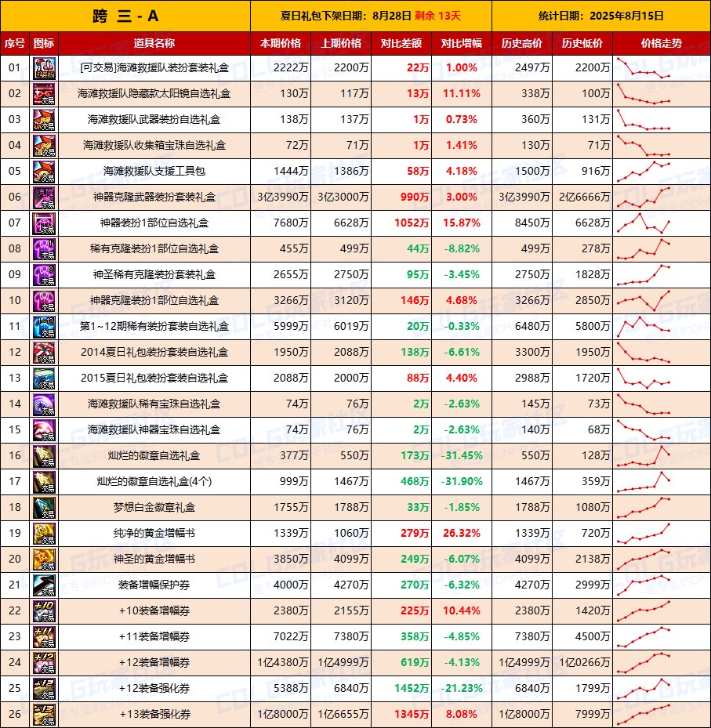The image size is (711, 728).
Task: Click the 历史高价 column header
Action: click(522, 44)
